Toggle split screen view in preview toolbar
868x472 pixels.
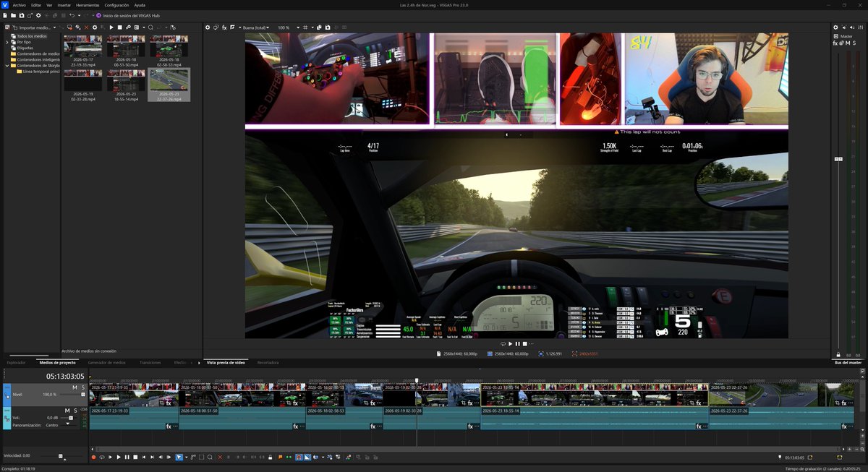pos(232,27)
